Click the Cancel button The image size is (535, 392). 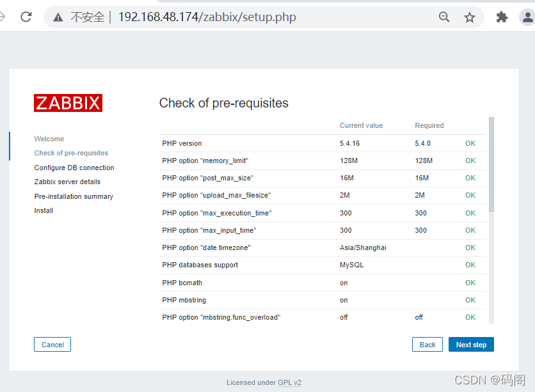tap(52, 344)
